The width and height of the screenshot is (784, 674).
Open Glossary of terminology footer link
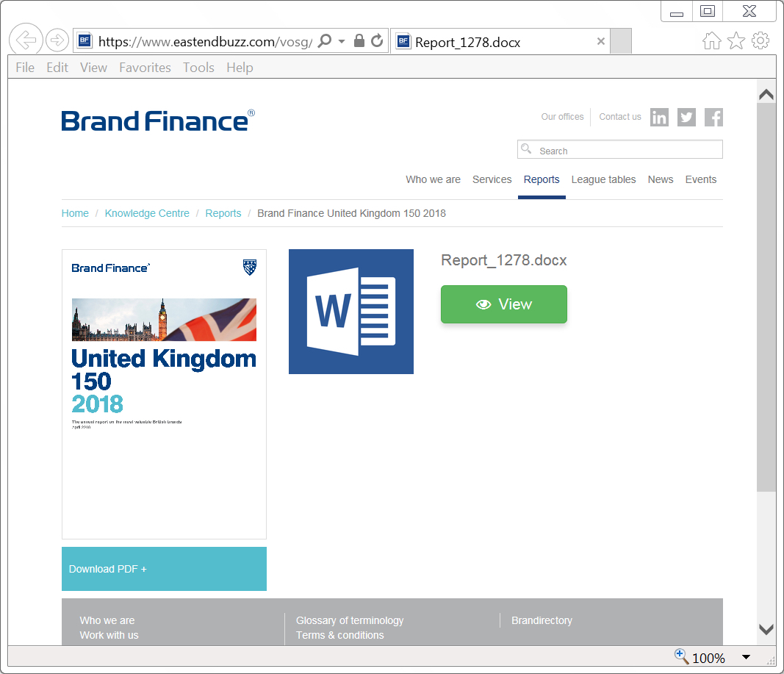(x=350, y=620)
